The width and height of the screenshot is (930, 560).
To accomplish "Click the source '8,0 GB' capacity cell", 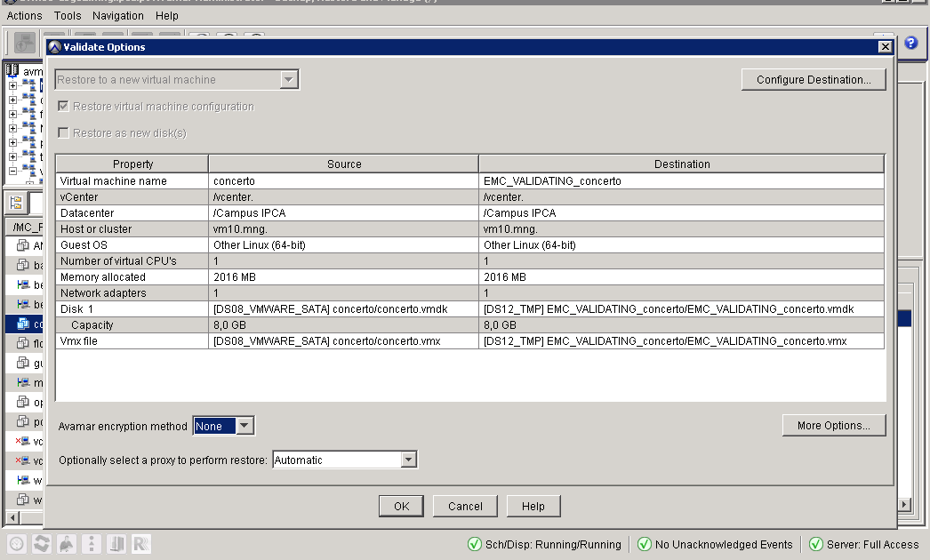I will click(344, 325).
